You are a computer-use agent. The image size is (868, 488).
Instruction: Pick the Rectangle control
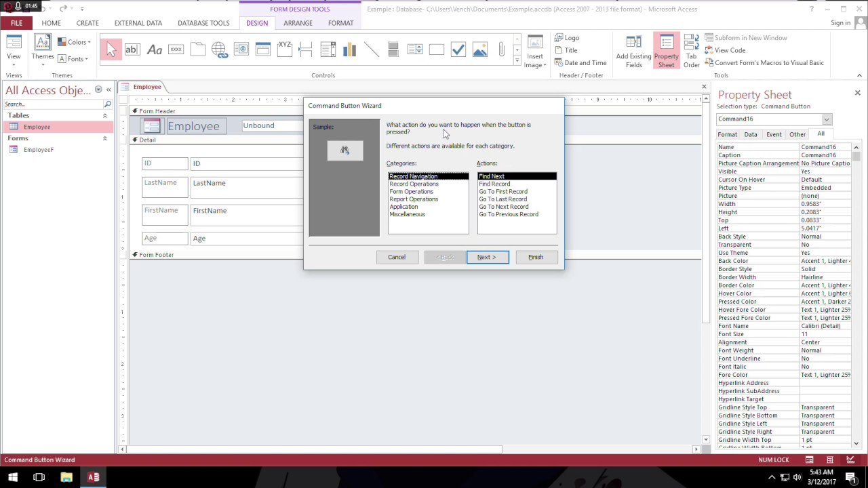pyautogui.click(x=436, y=49)
